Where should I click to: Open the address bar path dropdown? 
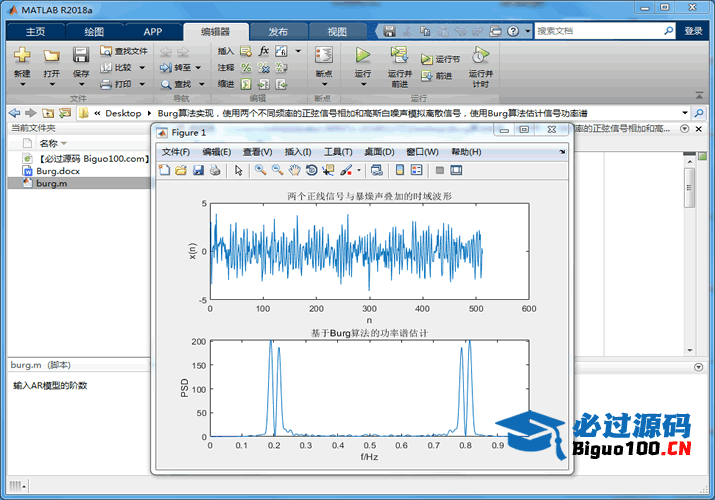[x=685, y=113]
